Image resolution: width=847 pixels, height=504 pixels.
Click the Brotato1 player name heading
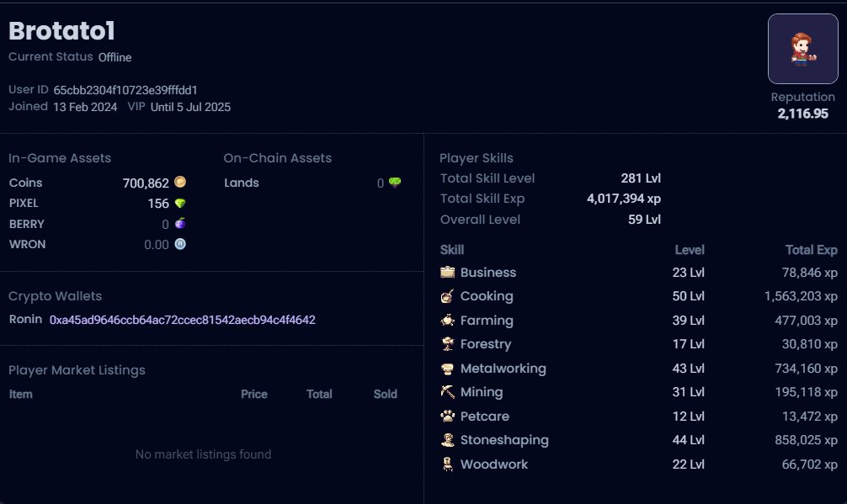61,31
